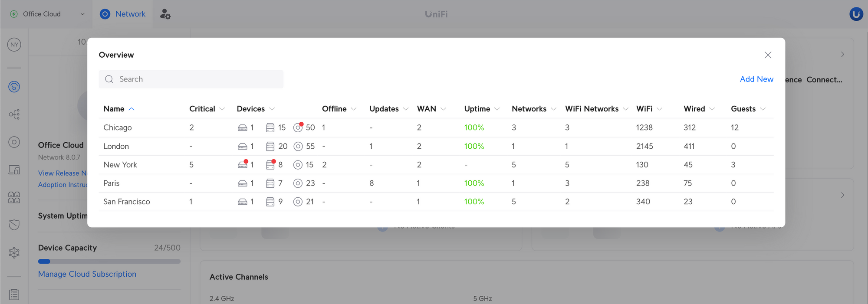868x304 pixels.
Task: Open the Manage Cloud Subscription link
Action: pyautogui.click(x=87, y=274)
